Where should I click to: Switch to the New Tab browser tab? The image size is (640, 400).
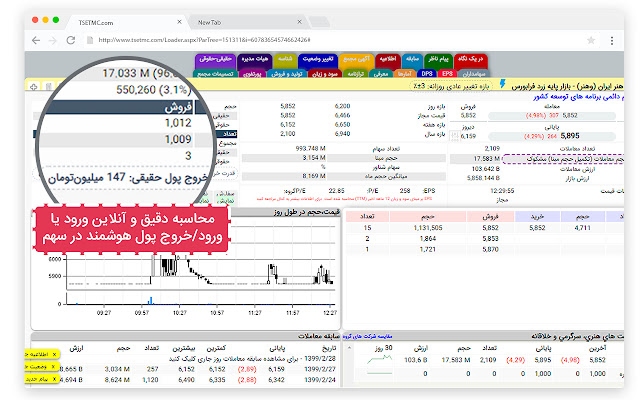click(x=247, y=22)
